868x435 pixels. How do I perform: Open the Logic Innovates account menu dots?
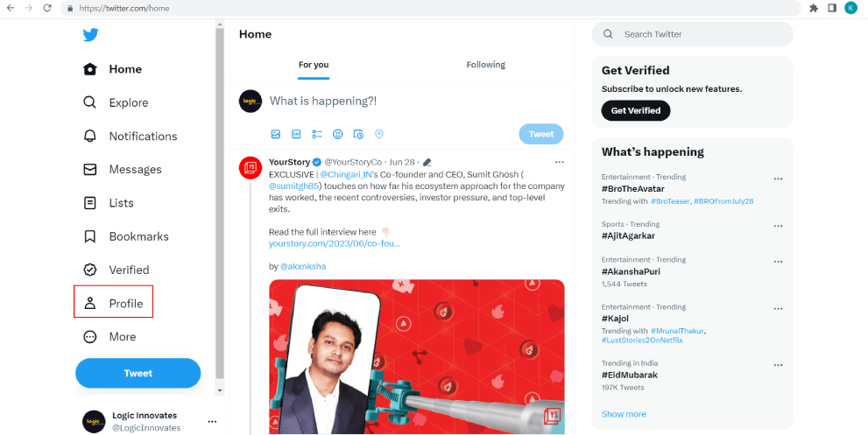212,422
